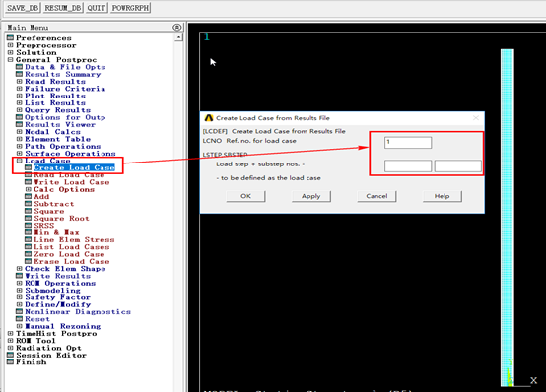
Task: Collapse the Load Case tree node
Action: click(19, 161)
